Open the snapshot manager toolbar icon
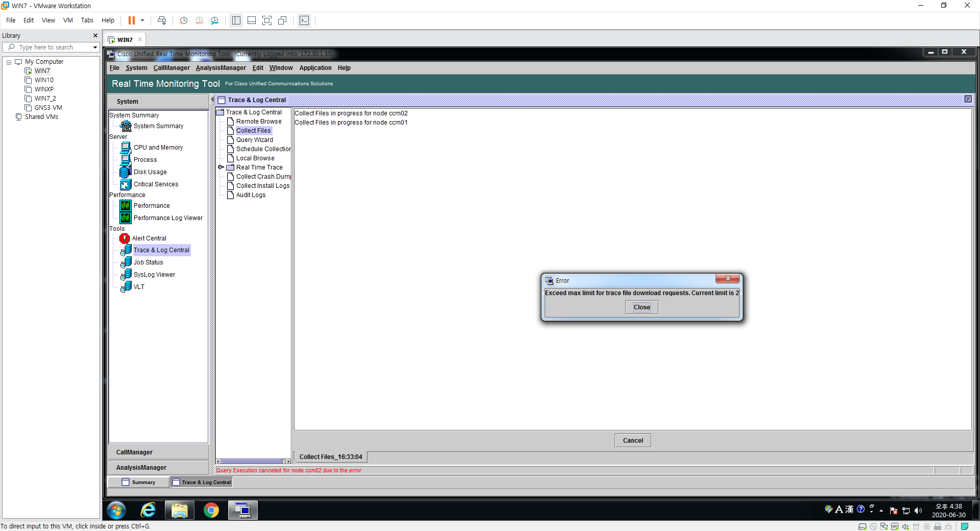Screen dimensions: 980x531 pyautogui.click(x=214, y=20)
